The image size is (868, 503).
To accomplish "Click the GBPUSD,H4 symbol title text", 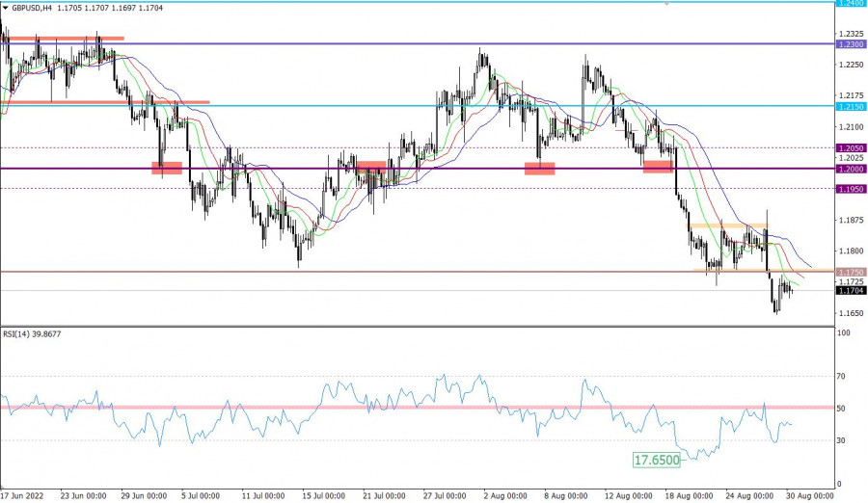I will [37, 8].
